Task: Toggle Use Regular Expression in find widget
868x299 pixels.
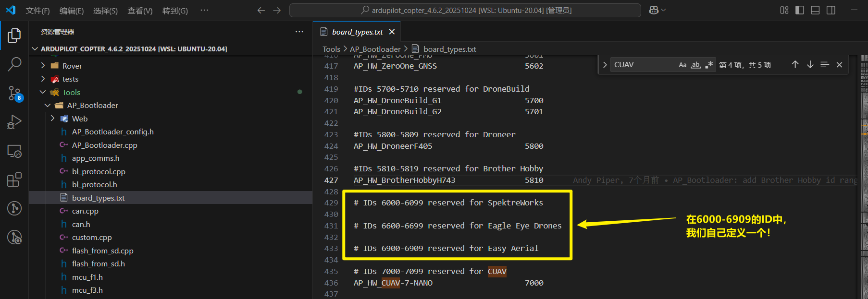Action: tap(709, 65)
